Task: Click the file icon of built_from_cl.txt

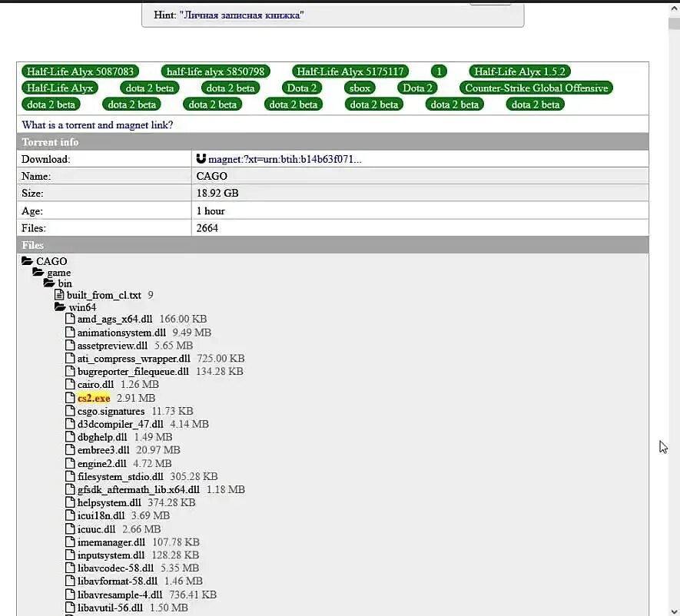Action: [x=59, y=295]
